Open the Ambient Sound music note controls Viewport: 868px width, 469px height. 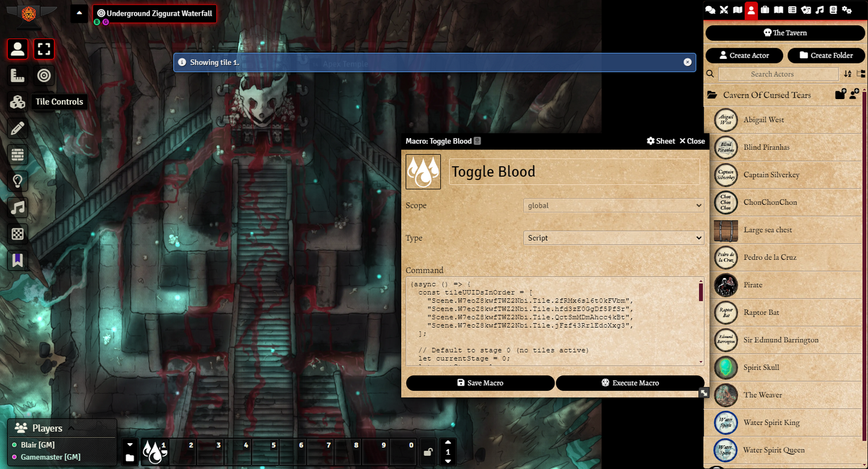[x=17, y=208]
